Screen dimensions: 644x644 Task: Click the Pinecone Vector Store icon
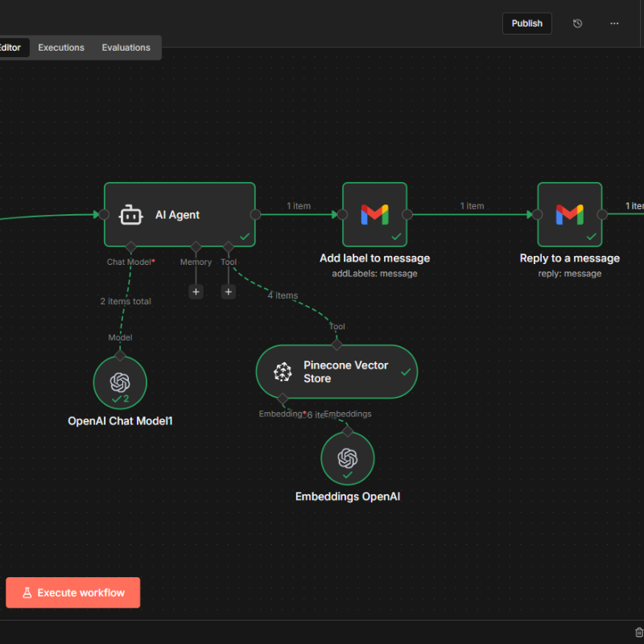pos(283,372)
